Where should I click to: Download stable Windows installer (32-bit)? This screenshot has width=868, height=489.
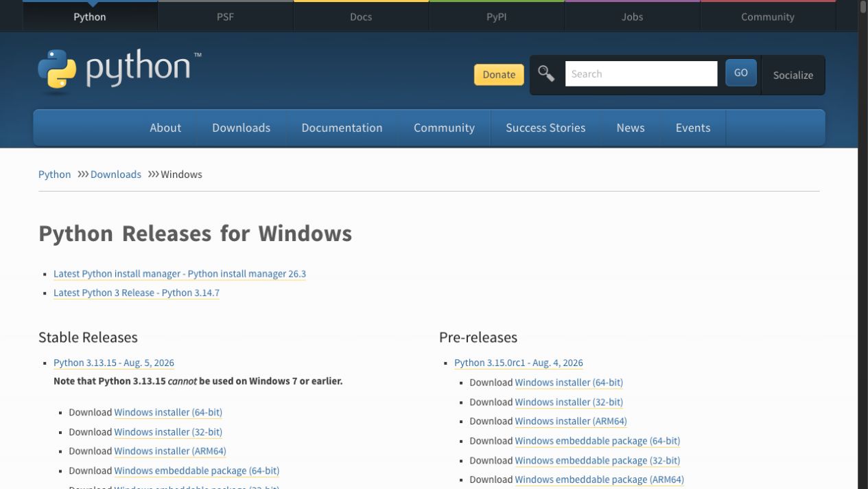tap(168, 432)
